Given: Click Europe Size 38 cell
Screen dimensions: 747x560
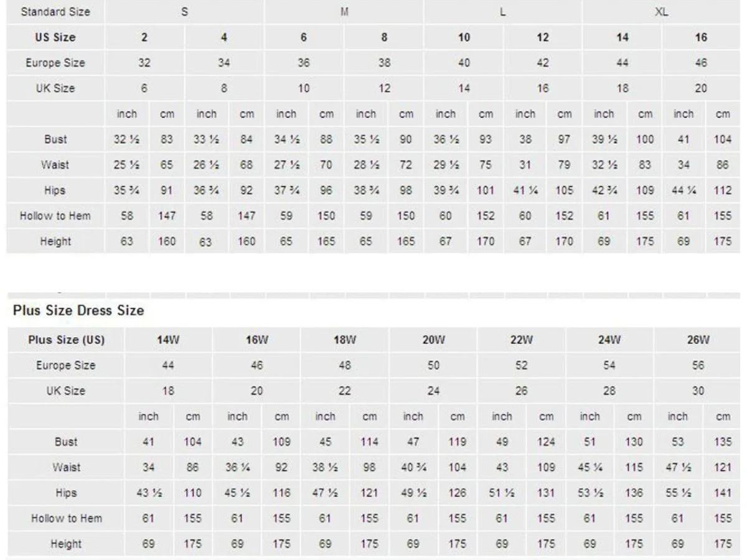Looking at the screenshot, I should tap(384, 63).
